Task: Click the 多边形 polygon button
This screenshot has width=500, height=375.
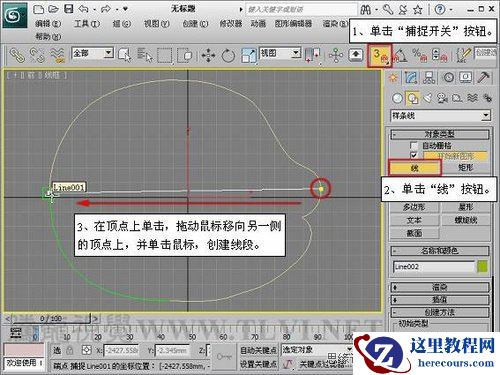Action: (x=414, y=207)
